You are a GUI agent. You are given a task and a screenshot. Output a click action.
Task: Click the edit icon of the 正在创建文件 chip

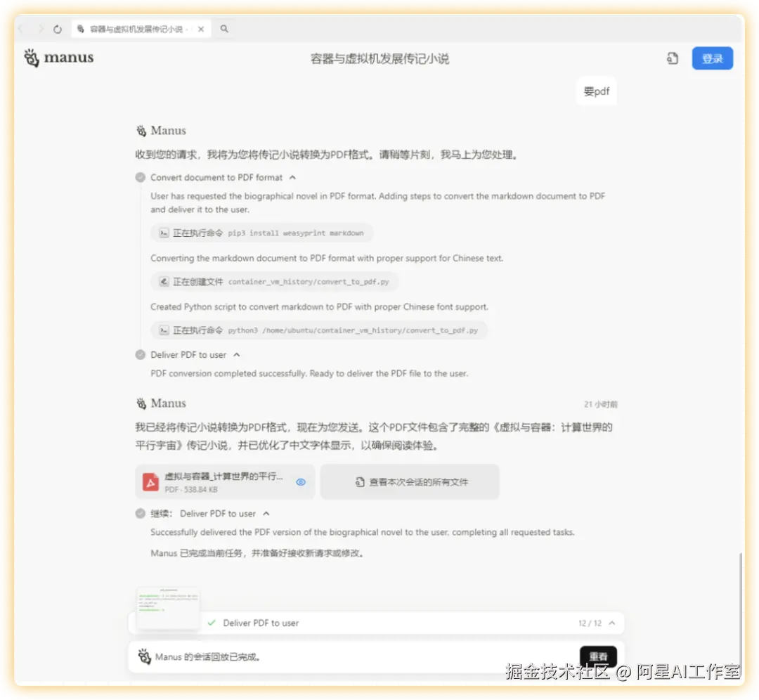coord(164,282)
